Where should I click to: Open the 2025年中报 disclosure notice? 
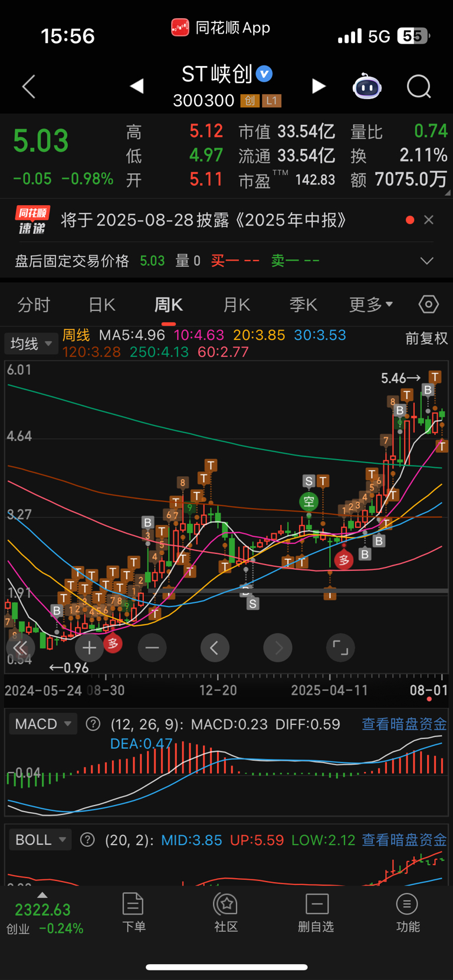[203, 220]
